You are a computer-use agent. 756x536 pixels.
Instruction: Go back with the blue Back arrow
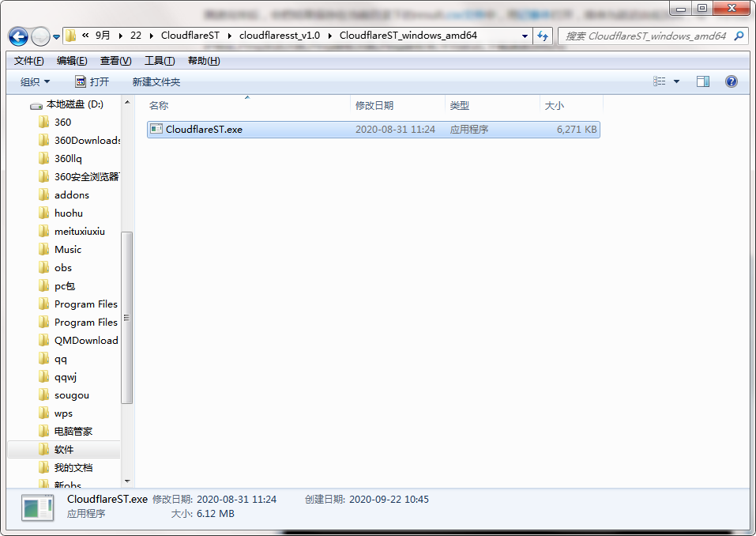pyautogui.click(x=18, y=36)
